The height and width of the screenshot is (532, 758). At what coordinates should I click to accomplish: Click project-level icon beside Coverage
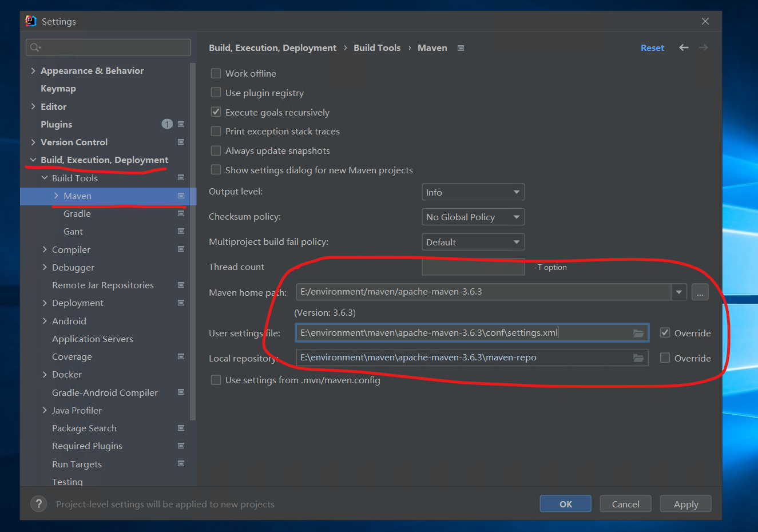[181, 356]
